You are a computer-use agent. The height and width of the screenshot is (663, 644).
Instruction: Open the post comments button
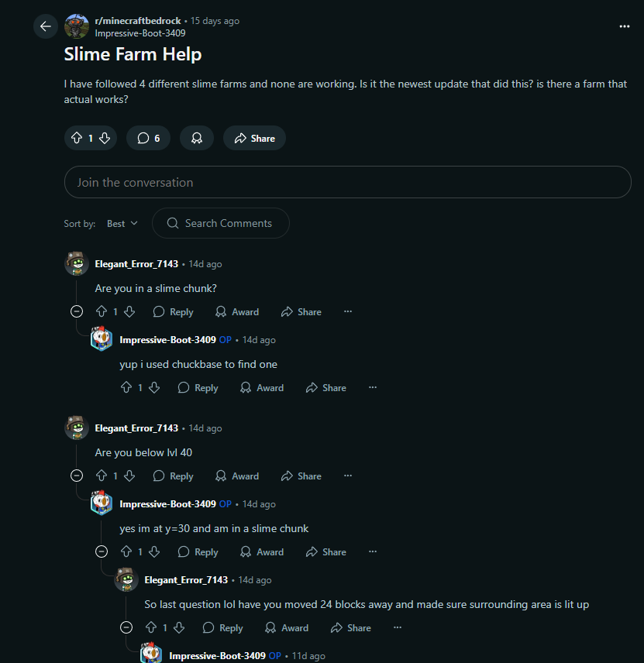click(x=148, y=138)
